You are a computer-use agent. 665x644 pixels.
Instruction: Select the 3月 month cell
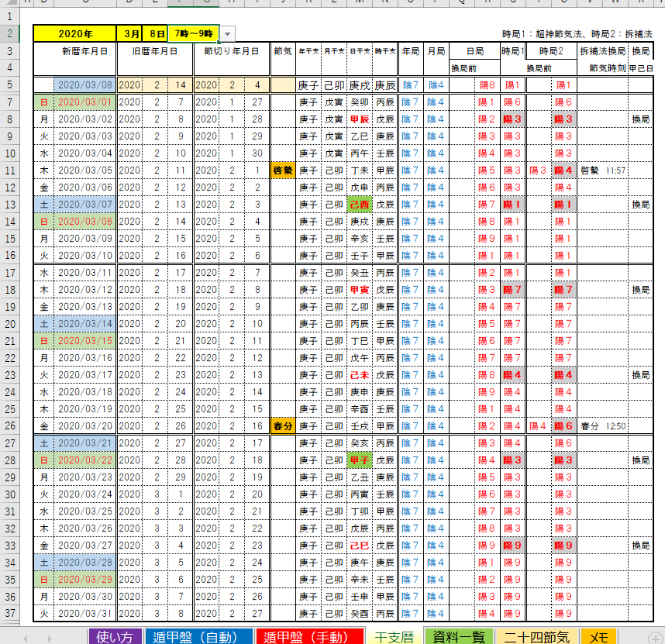pyautogui.click(x=129, y=34)
